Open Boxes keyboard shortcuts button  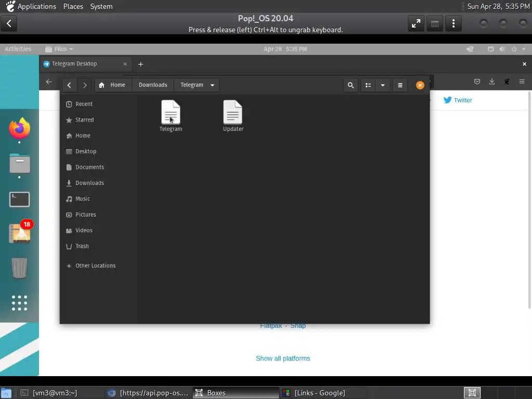(x=435, y=23)
